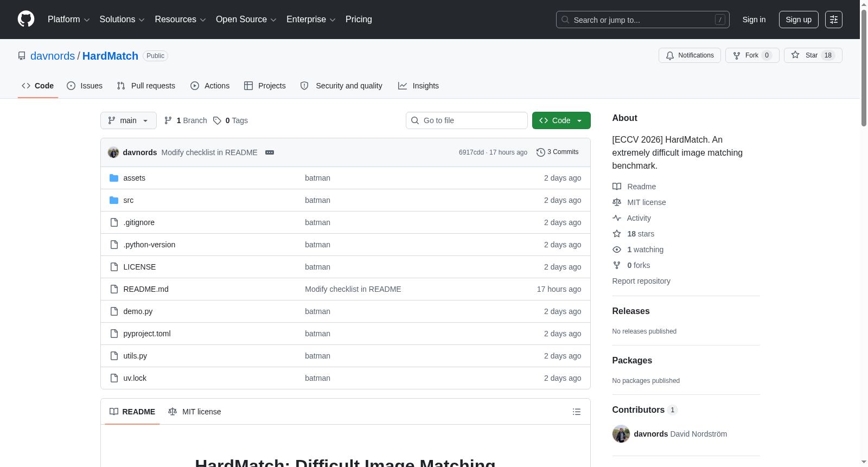The width and height of the screenshot is (868, 467).
Task: Click the tag icon beside Tags
Action: click(217, 120)
